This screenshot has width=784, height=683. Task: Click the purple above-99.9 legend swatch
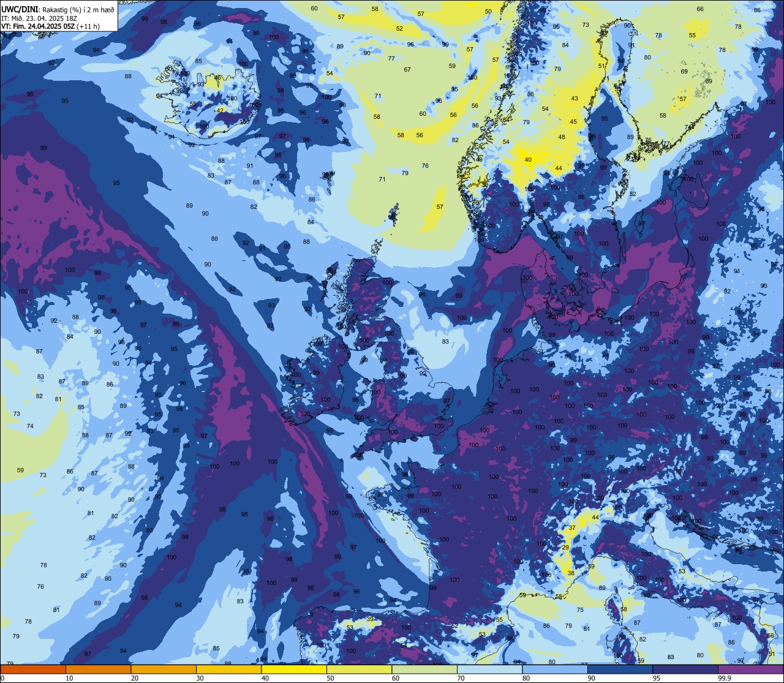pyautogui.click(x=750, y=669)
